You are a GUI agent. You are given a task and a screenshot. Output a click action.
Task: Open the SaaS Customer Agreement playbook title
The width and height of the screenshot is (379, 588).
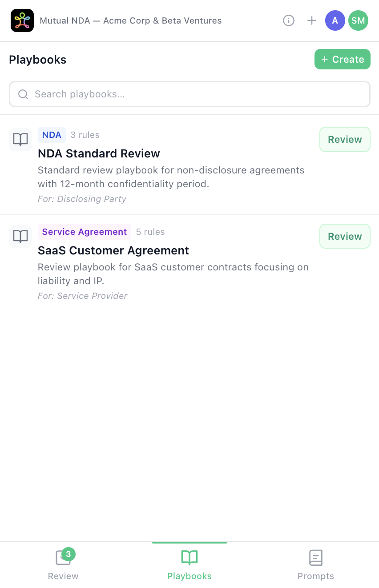113,250
